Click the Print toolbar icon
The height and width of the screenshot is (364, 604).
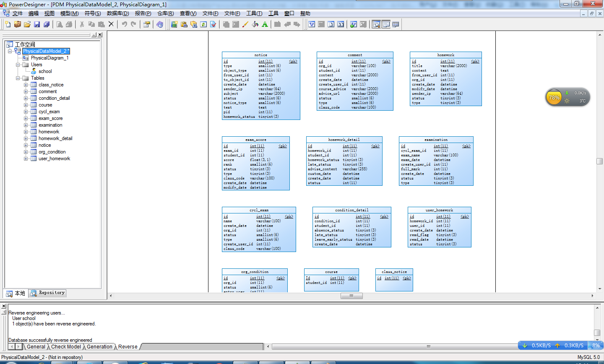coord(69,24)
